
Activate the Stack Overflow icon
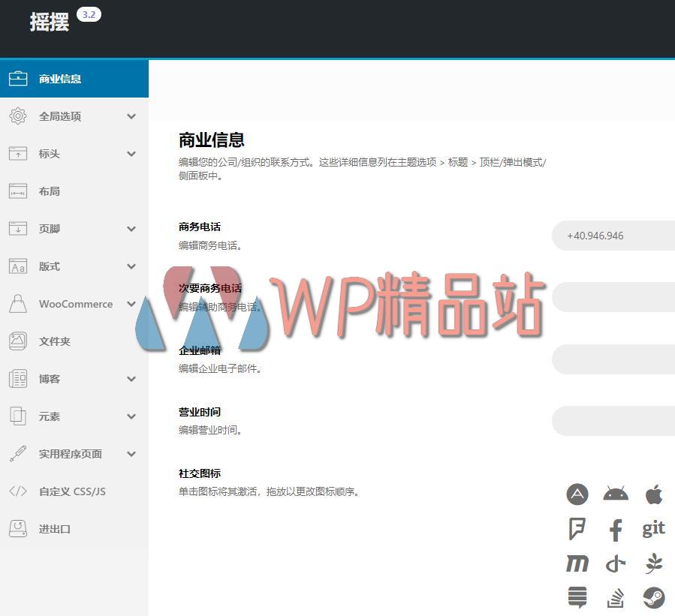(615, 598)
